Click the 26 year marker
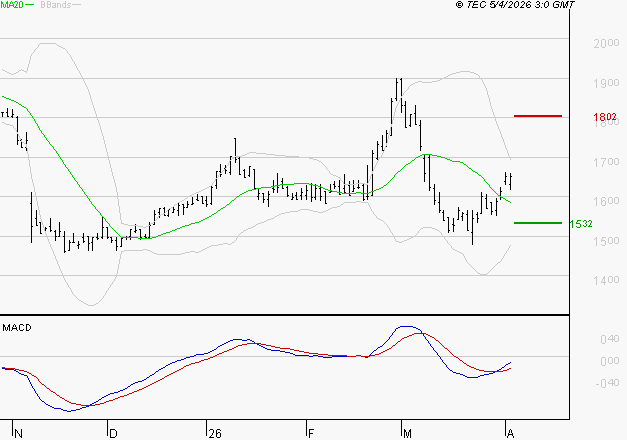 (x=215, y=433)
